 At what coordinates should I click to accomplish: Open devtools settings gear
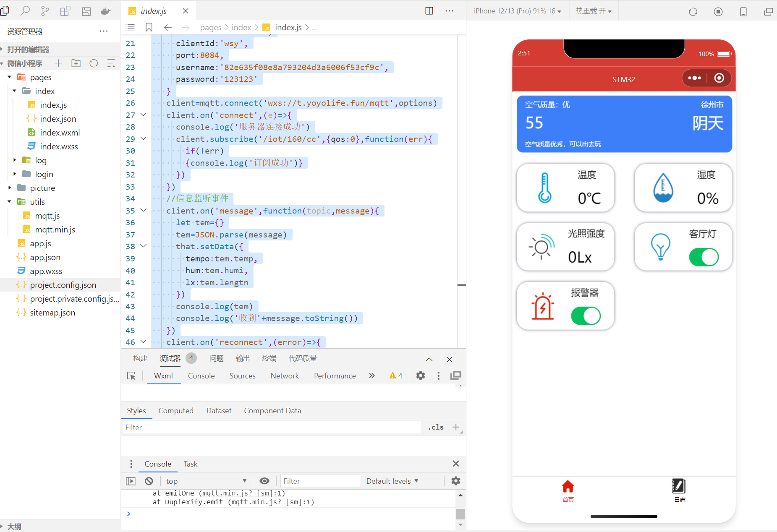(x=421, y=376)
